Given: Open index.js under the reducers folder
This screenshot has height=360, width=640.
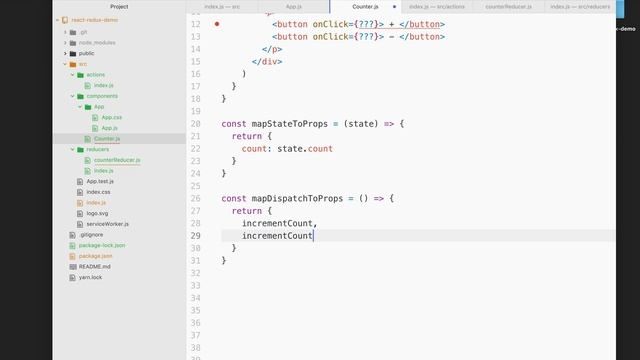Looking at the screenshot, I should (x=104, y=171).
